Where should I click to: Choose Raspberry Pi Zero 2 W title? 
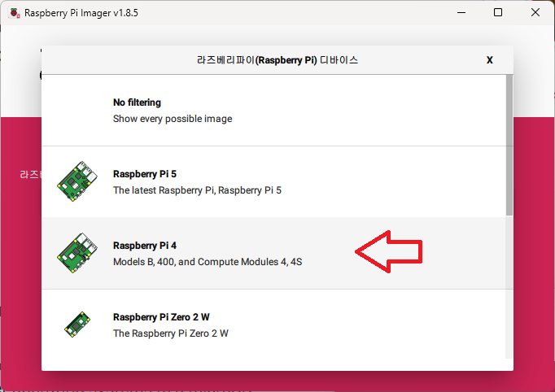161,317
